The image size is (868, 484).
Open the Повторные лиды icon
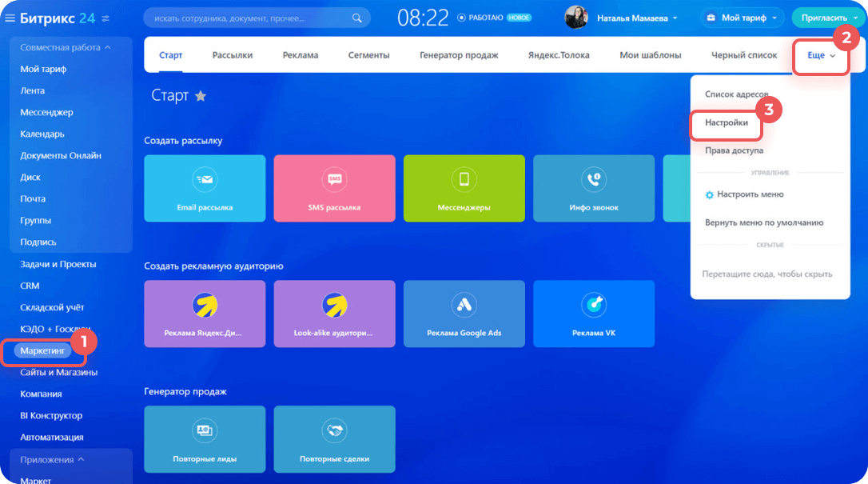[205, 430]
